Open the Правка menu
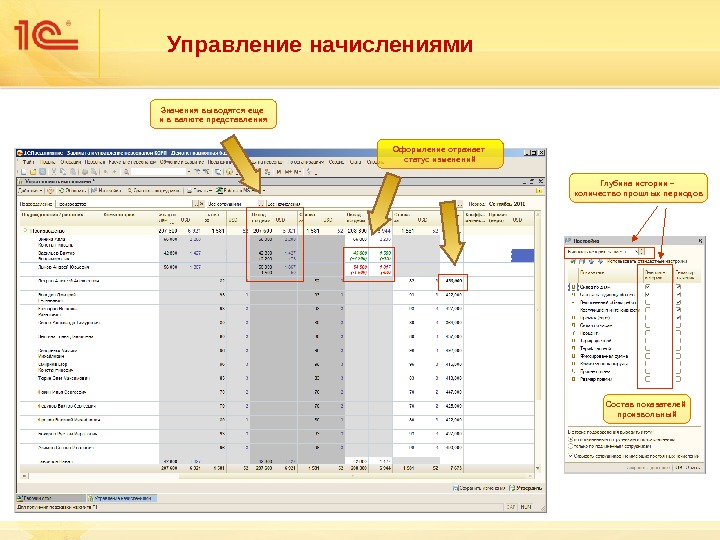 pyautogui.click(x=47, y=162)
